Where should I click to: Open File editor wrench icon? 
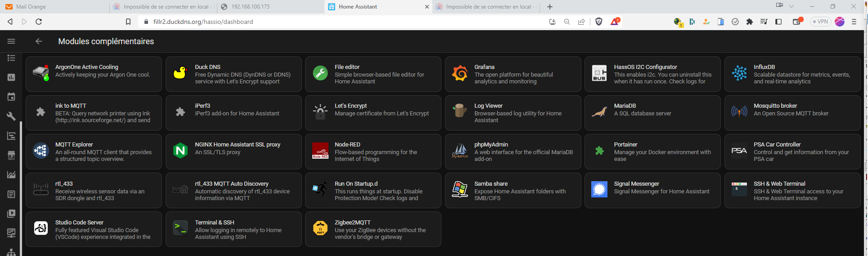(320, 73)
